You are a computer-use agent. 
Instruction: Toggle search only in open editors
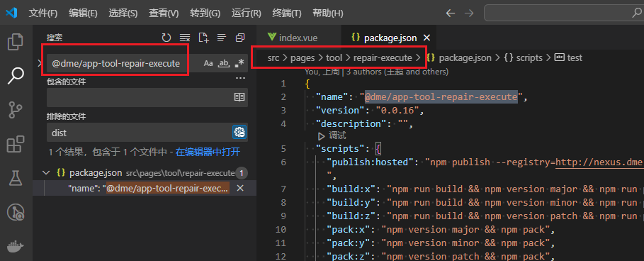pyautogui.click(x=239, y=97)
